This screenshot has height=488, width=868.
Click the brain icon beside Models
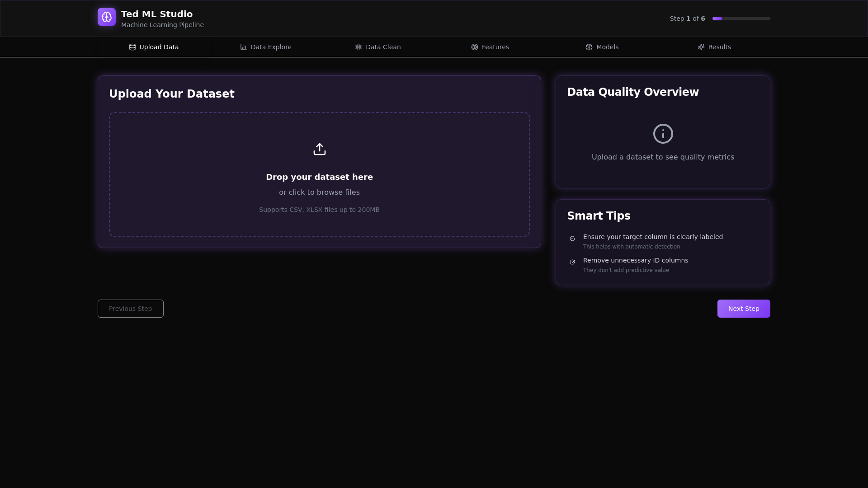coord(589,47)
